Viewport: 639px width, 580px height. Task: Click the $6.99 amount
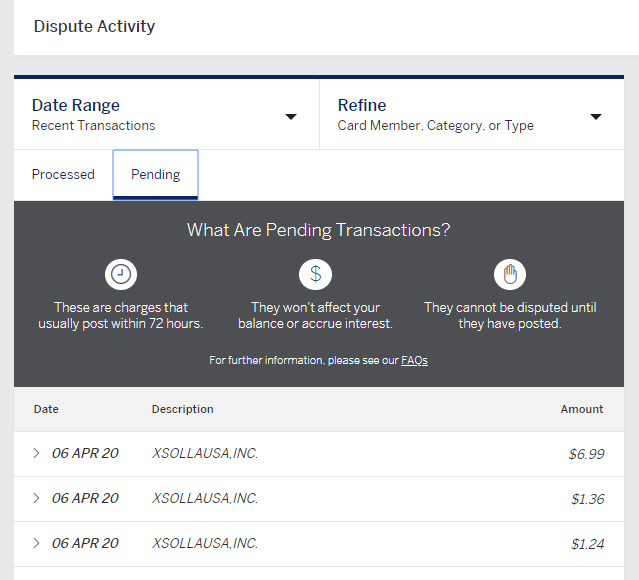[x=586, y=454]
